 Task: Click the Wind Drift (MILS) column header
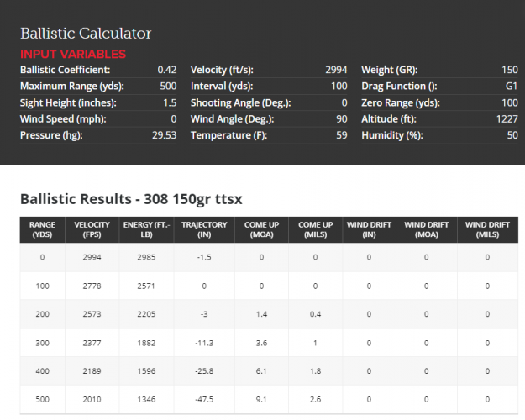pos(486,230)
